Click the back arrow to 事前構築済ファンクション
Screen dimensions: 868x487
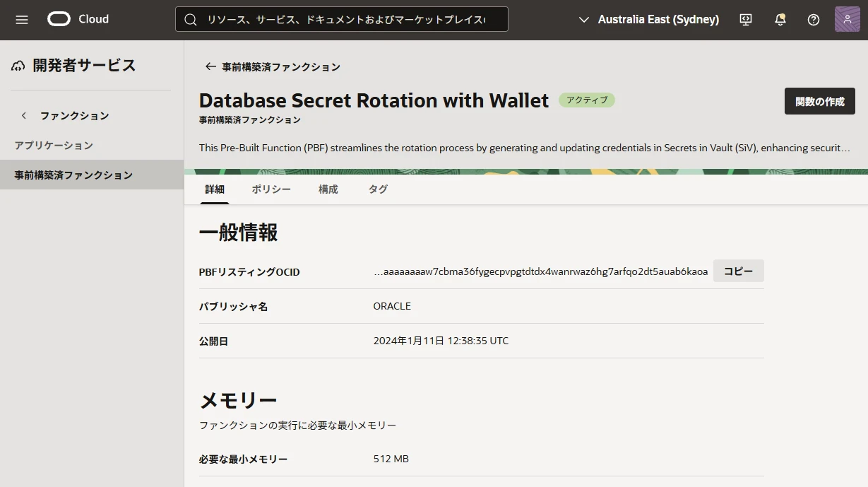[x=210, y=66]
